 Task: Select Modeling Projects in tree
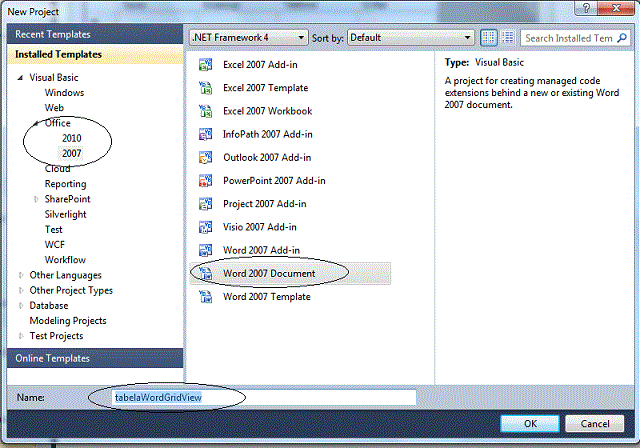[68, 321]
